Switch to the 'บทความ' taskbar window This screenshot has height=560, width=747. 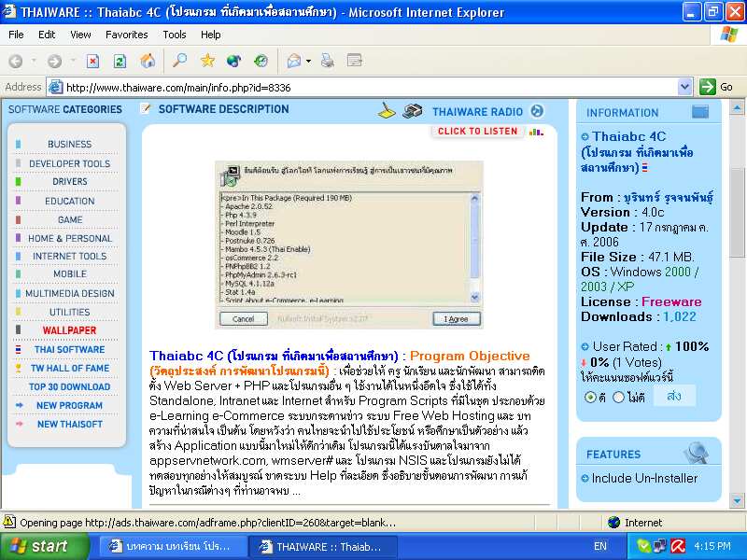174,547
